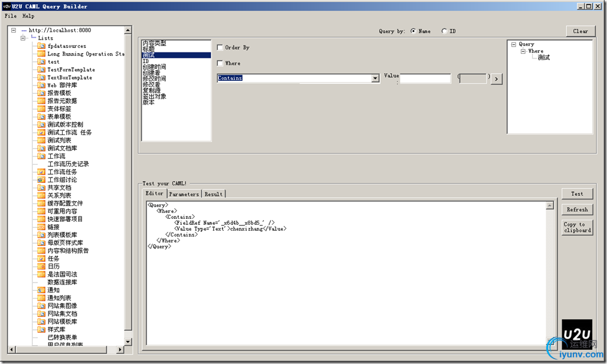
Task: Enable the Order By checkbox
Action: click(x=220, y=47)
